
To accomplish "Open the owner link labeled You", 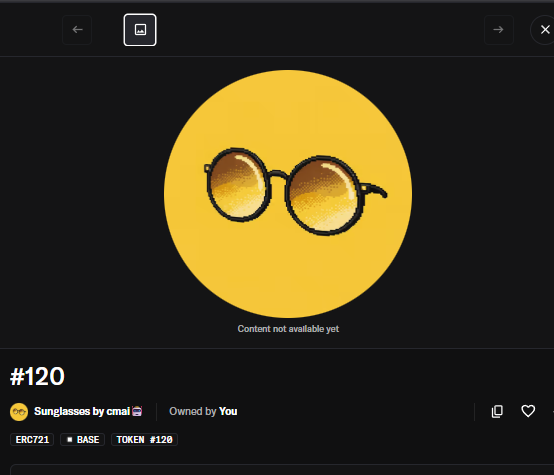I will click(228, 411).
